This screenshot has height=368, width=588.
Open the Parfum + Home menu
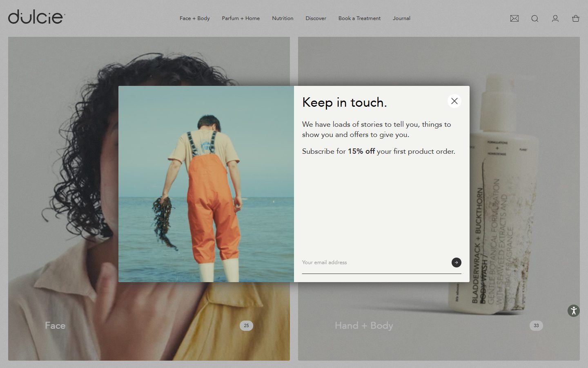(x=241, y=18)
